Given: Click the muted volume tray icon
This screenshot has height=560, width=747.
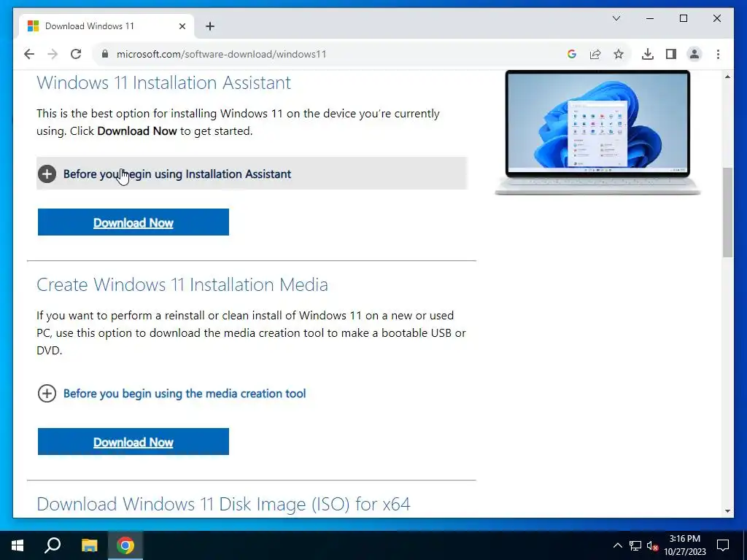Looking at the screenshot, I should (653, 545).
